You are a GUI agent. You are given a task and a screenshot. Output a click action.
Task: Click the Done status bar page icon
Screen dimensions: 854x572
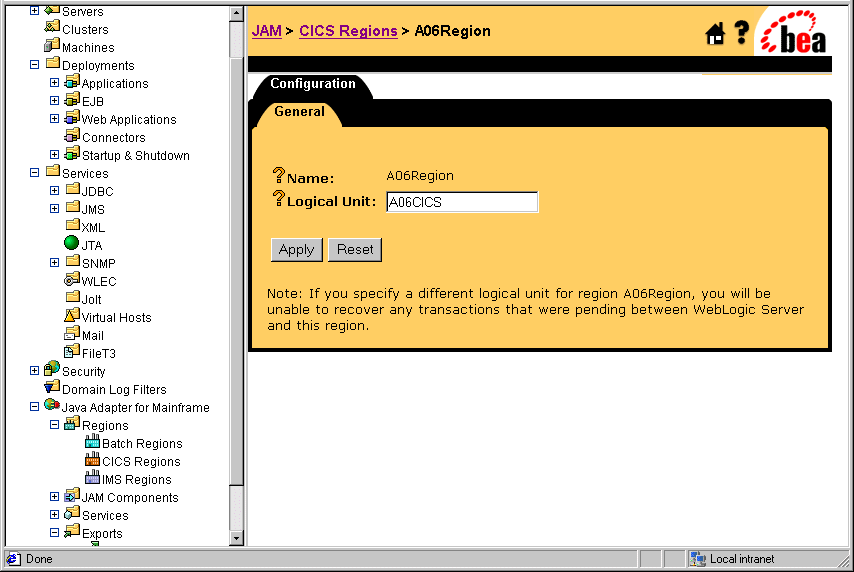pos(13,559)
